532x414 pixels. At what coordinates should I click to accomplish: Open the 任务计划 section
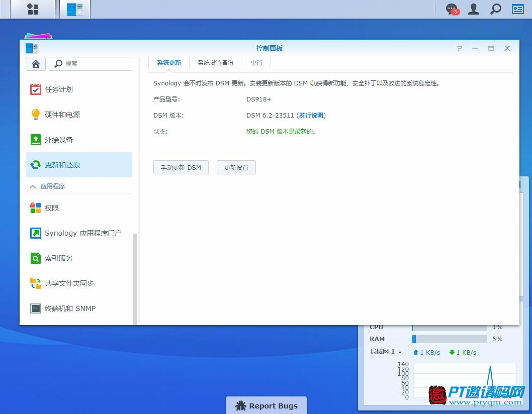tap(79, 89)
